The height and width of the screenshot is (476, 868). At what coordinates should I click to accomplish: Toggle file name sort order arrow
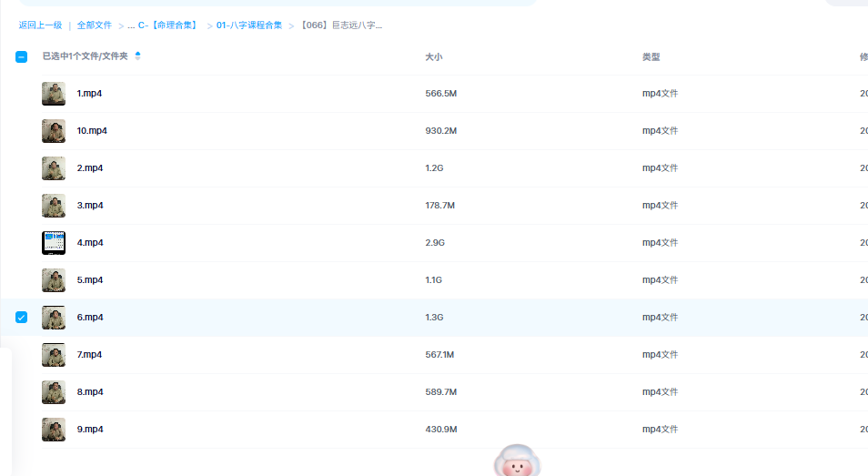[137, 56]
